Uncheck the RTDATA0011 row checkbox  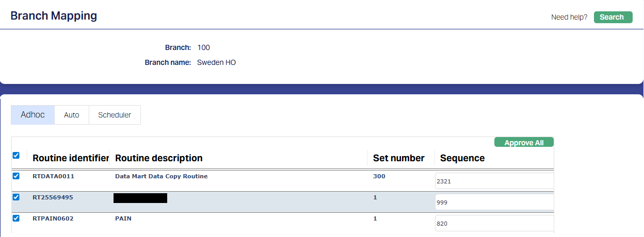click(x=16, y=176)
